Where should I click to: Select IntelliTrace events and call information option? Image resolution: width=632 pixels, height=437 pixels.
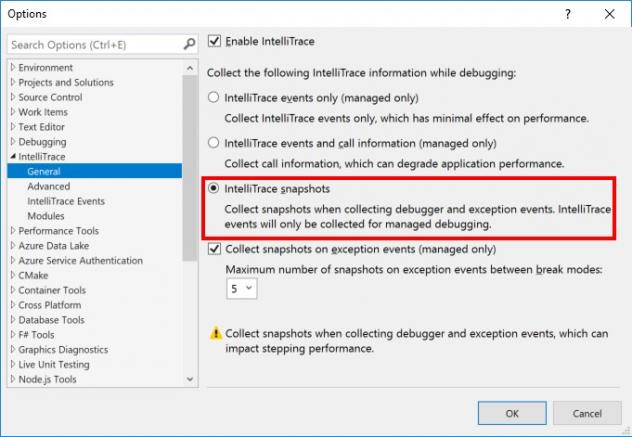(213, 143)
